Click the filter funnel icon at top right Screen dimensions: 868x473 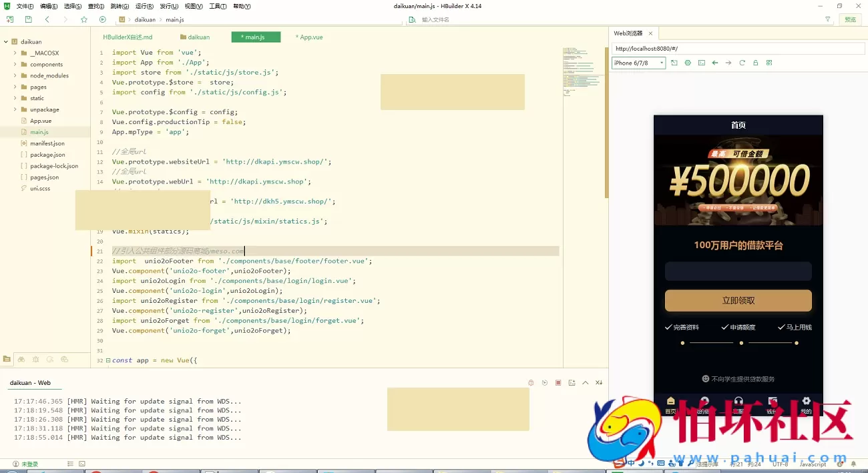point(828,19)
